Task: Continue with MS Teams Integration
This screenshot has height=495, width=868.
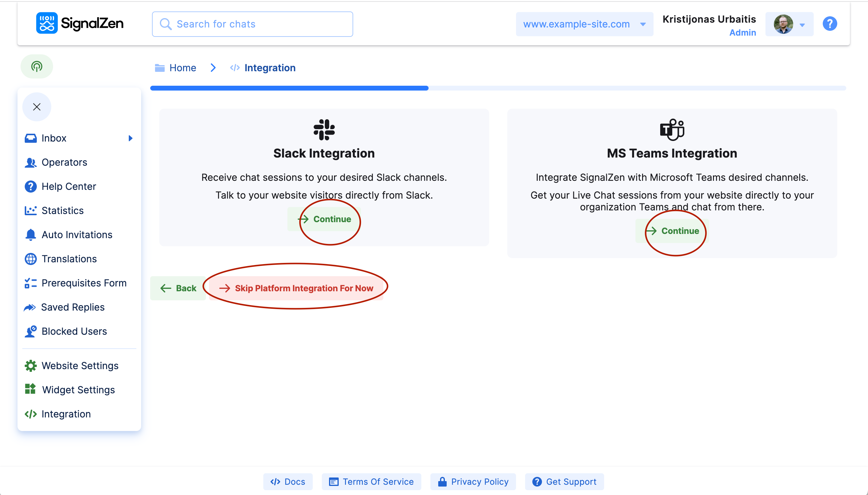Action: pos(672,231)
